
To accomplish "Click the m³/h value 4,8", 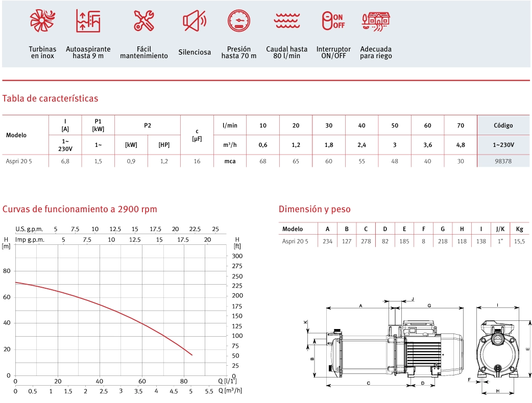I will (x=461, y=145).
